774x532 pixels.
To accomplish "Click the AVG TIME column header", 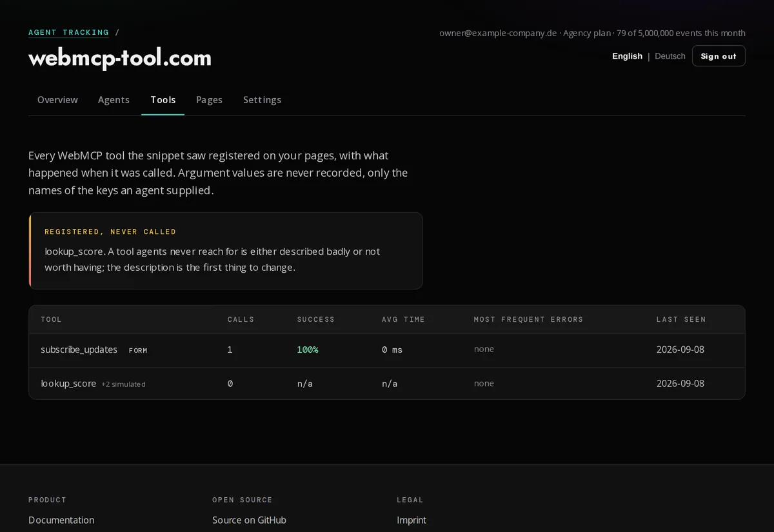I will click(x=404, y=319).
